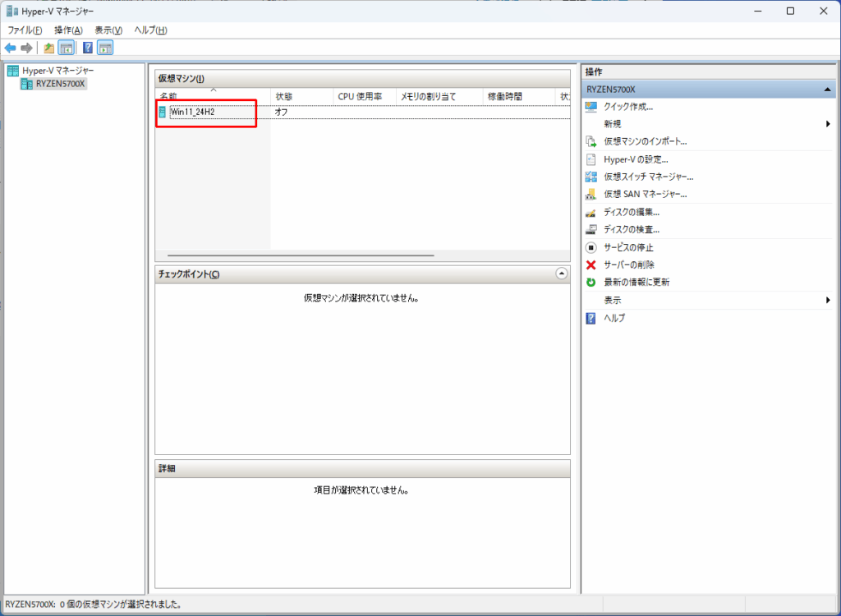841x616 pixels.
Task: Click the 仮想マシン section header
Action: coord(362,78)
